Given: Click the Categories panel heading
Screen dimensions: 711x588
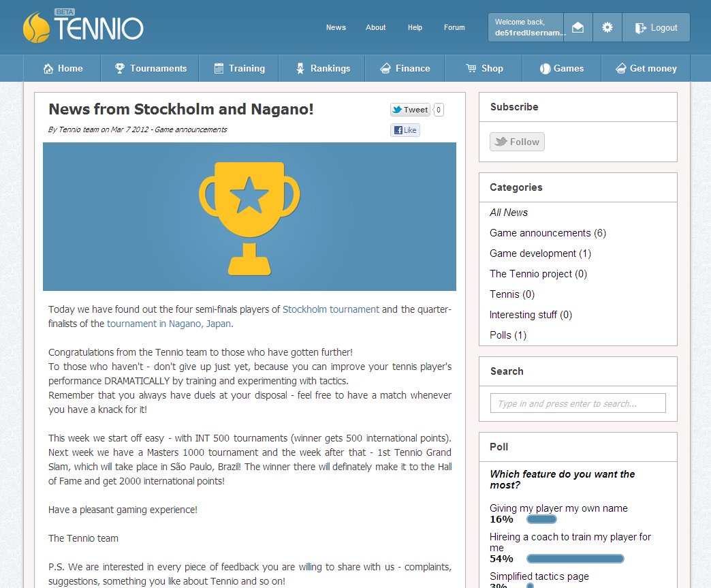Looking at the screenshot, I should pos(516,187).
